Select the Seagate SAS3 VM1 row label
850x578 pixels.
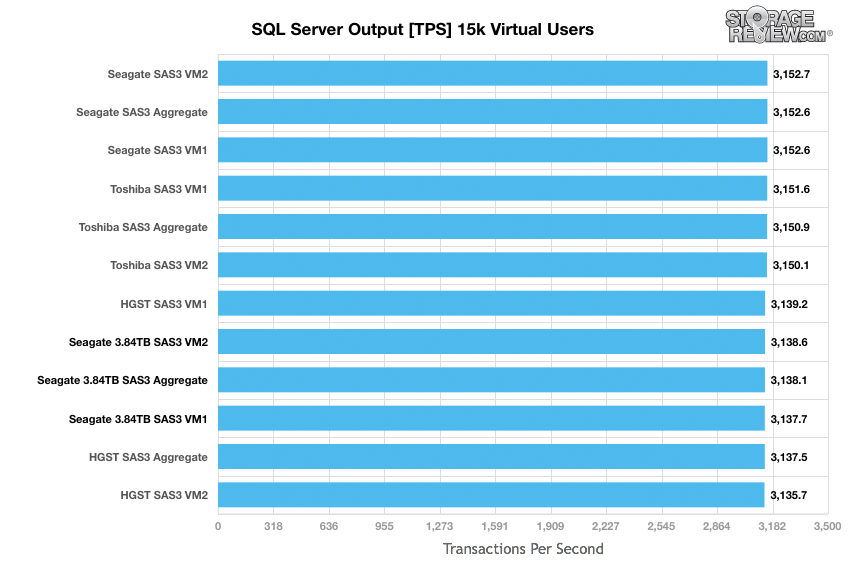point(158,150)
